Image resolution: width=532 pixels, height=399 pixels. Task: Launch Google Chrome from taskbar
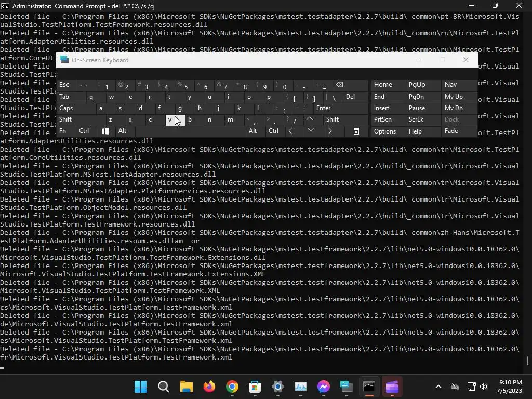click(232, 387)
